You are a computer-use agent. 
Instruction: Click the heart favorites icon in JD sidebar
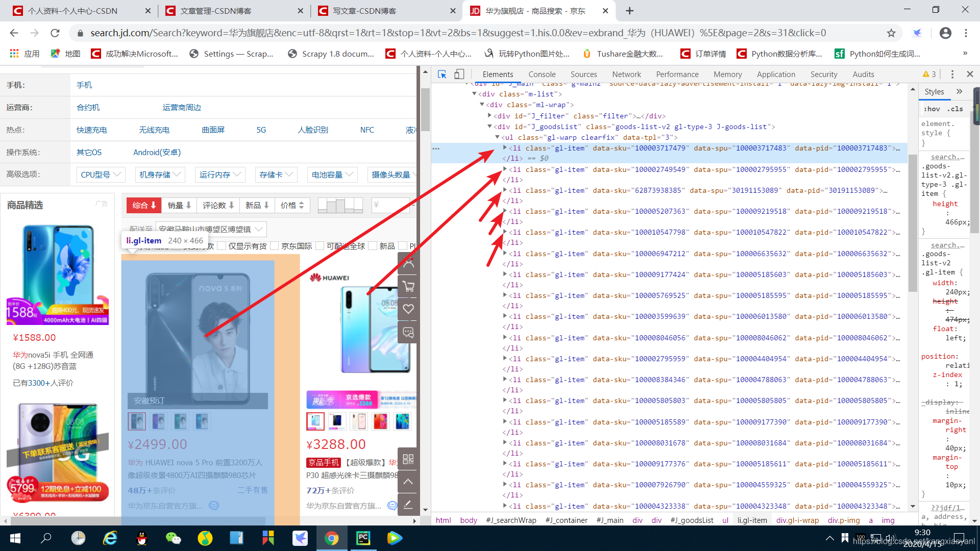[x=408, y=309]
